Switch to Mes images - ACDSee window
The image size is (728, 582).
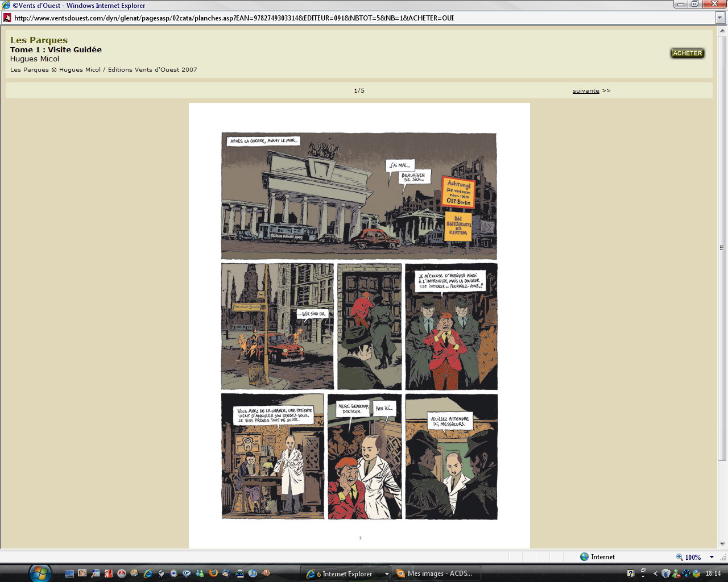click(x=437, y=573)
